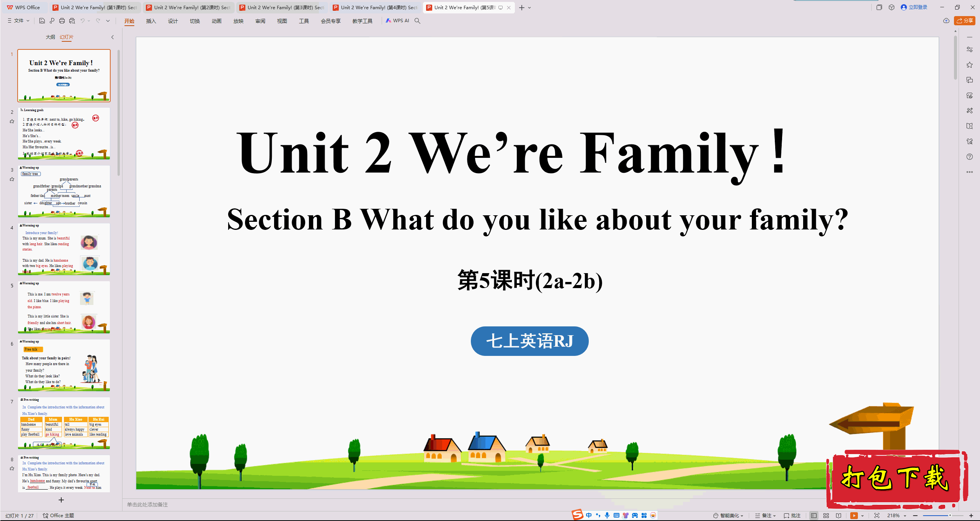This screenshot has height=521, width=980.
Task: Click the Sogou voice input microphone
Action: (607, 515)
